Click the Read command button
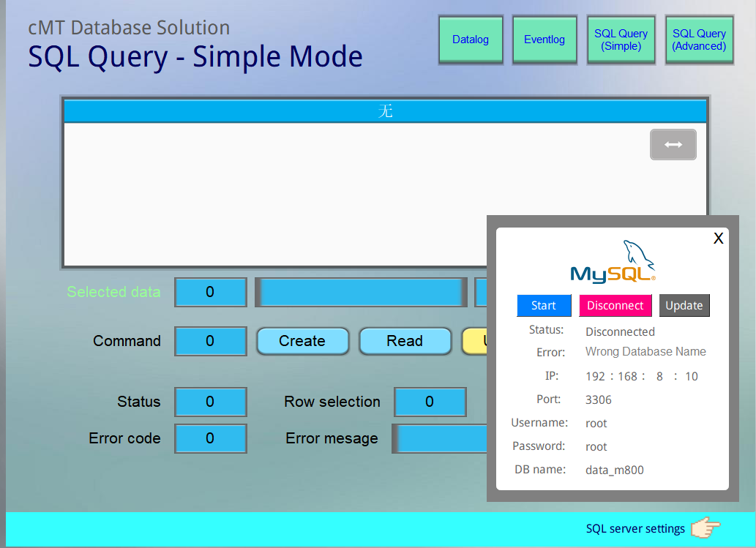Screen dimensions: 756x548 405,341
